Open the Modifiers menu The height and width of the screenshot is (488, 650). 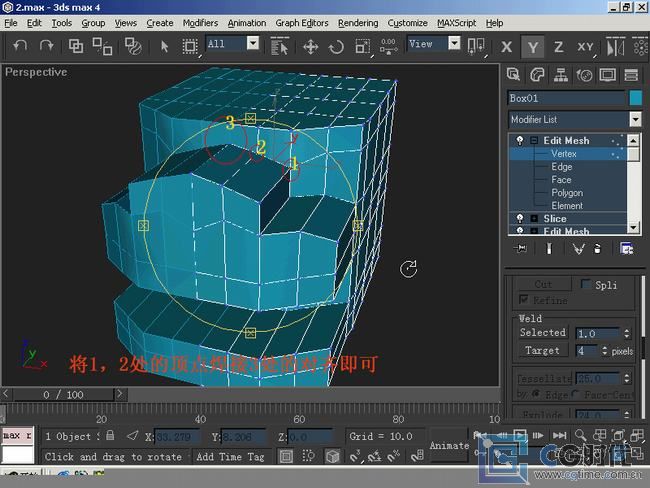[200, 23]
